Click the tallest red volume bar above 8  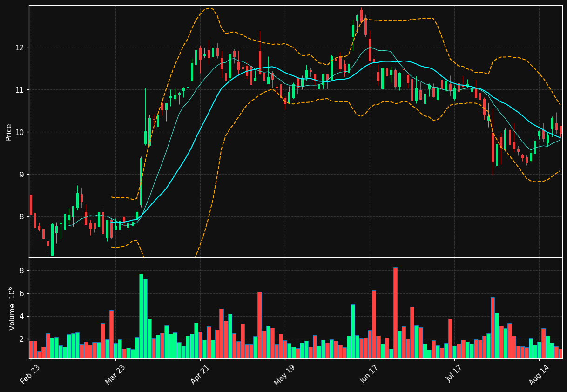coord(395,313)
